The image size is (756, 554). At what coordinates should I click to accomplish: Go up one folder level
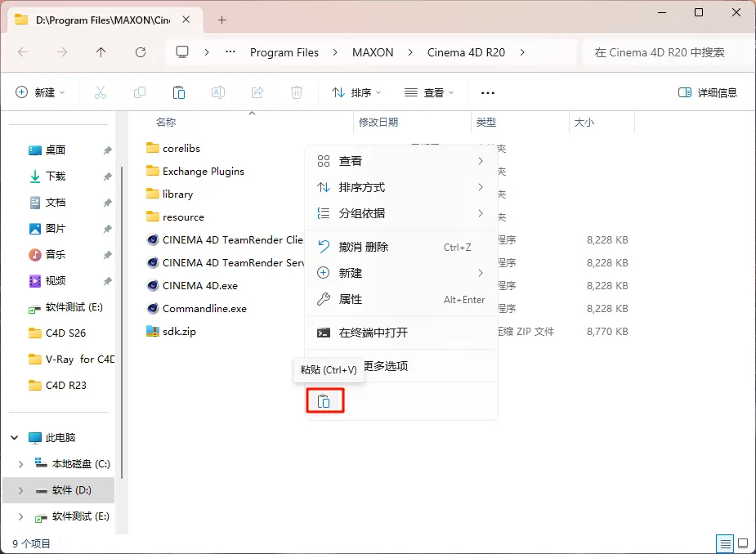tap(101, 52)
